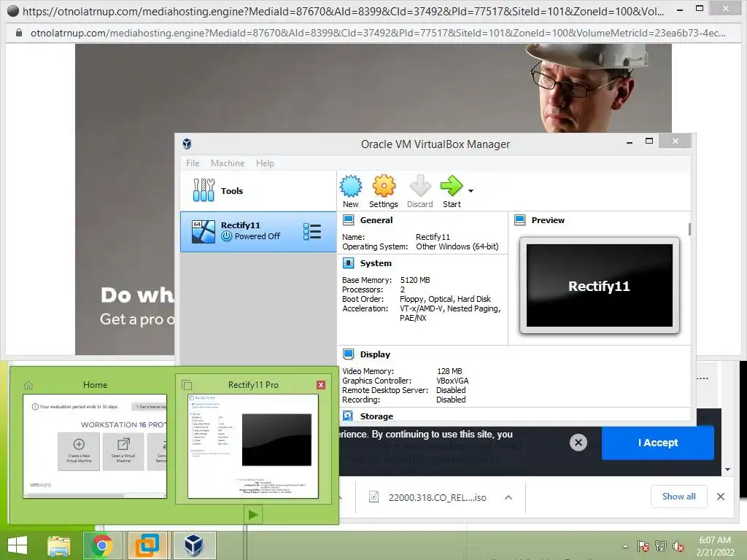747x560 pixels.
Task: Click the VirtualBox title bar cube icon
Action: [187, 144]
